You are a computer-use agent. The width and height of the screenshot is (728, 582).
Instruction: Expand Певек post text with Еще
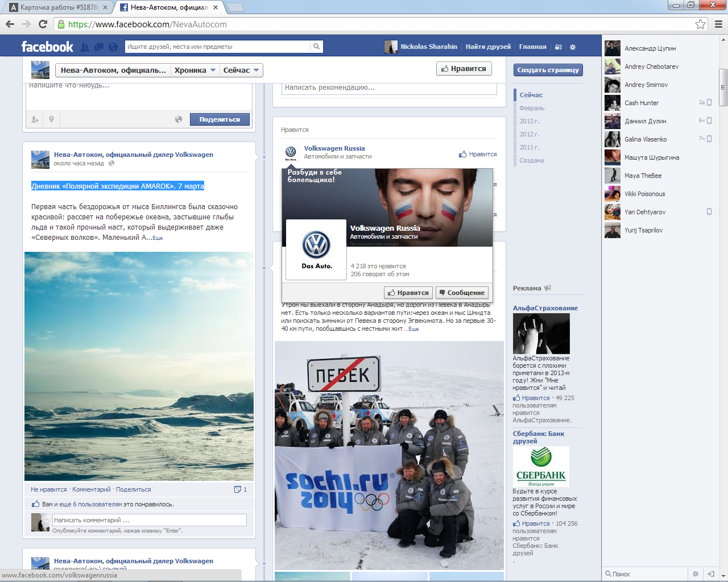click(x=413, y=329)
